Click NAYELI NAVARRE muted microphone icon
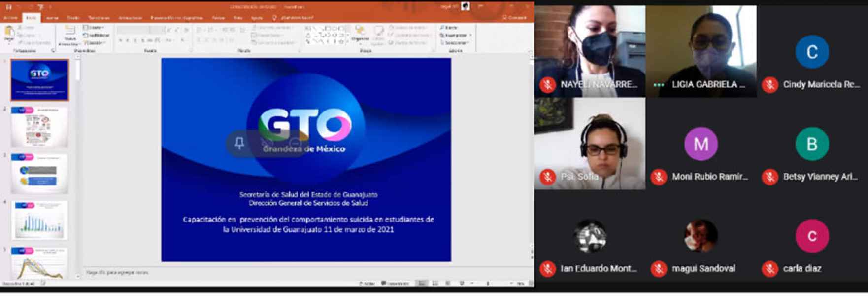This screenshot has width=868, height=296. click(x=547, y=85)
